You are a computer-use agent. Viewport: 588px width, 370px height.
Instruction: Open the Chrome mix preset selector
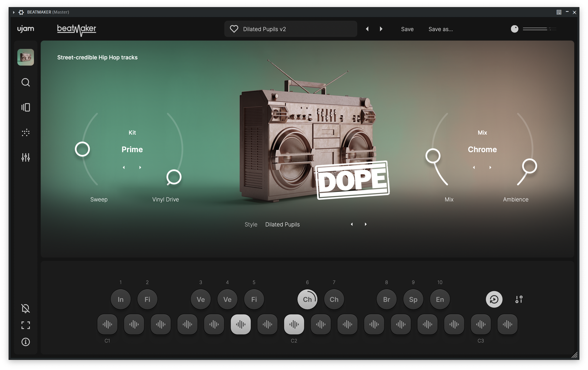coord(482,149)
